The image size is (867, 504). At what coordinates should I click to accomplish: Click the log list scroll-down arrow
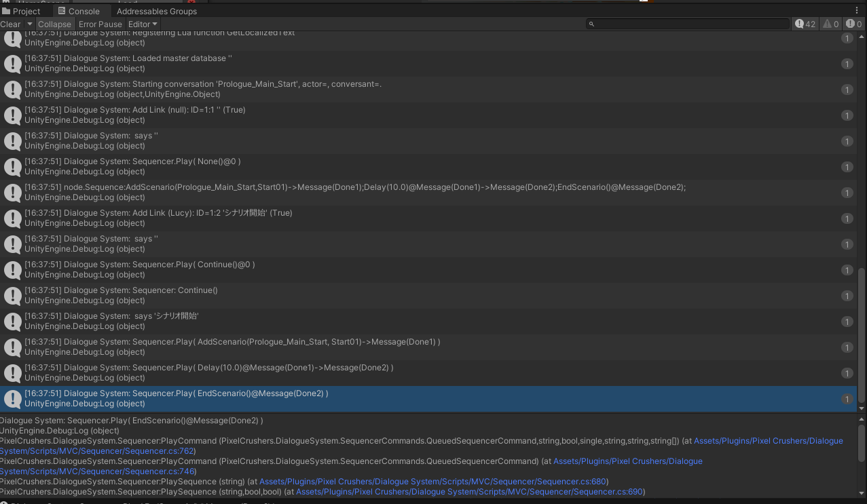[862, 408]
